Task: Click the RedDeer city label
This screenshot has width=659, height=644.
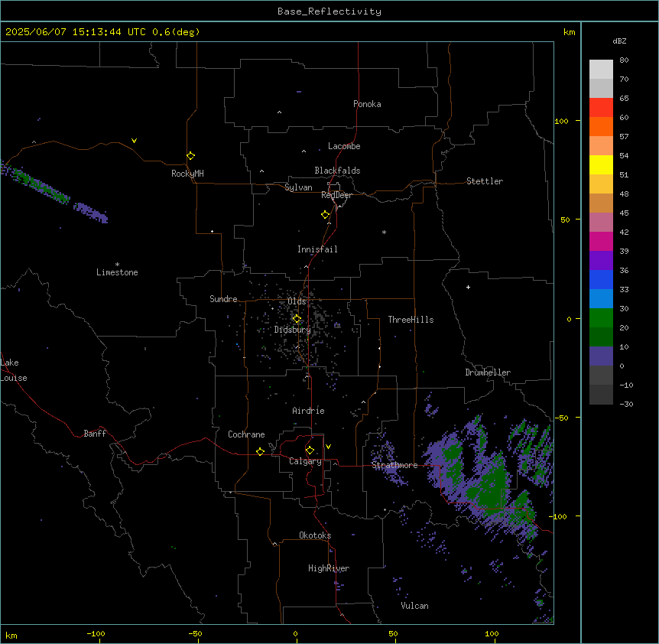Action: [336, 195]
